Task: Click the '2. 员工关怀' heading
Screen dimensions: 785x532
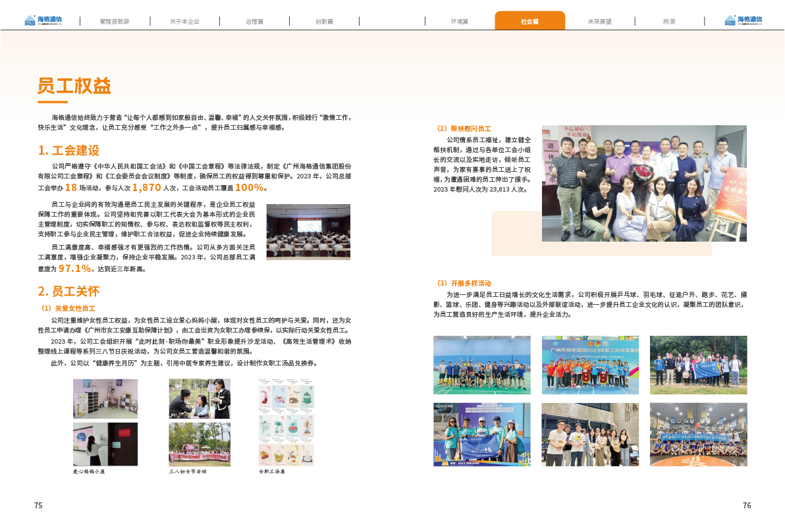Action: (68, 291)
